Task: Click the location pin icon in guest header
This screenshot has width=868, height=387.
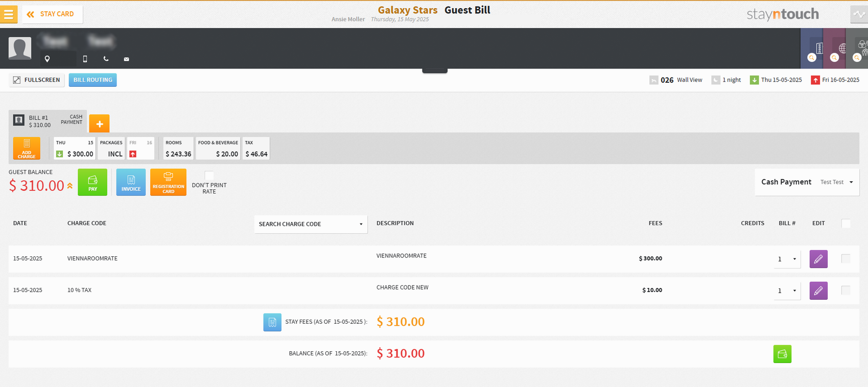Action: 47,59
